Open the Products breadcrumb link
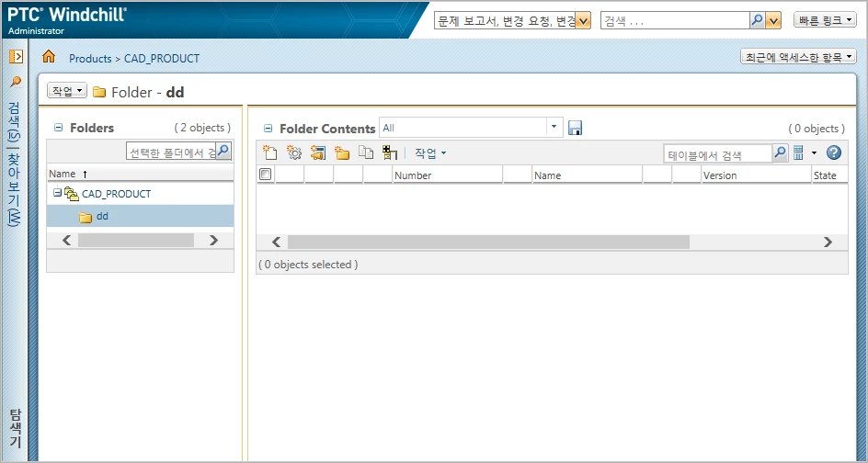 pyautogui.click(x=90, y=58)
